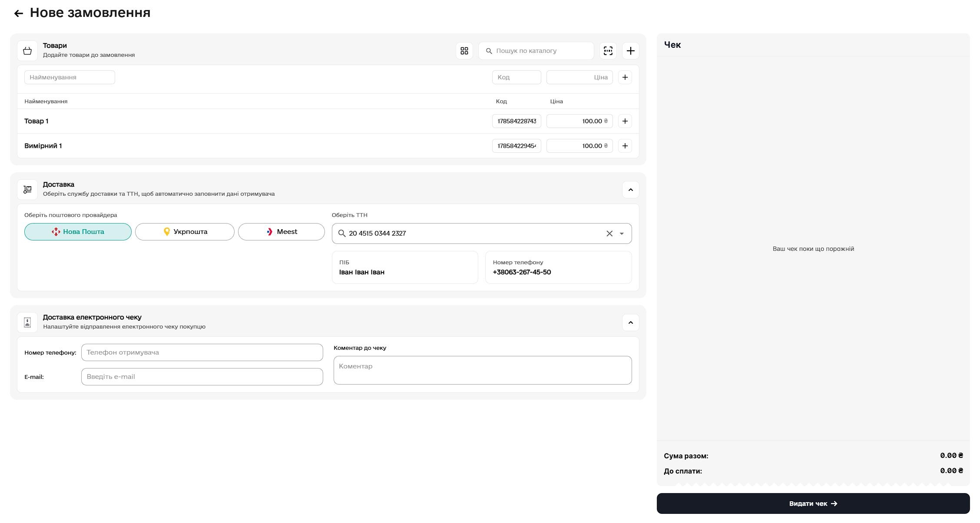Edit the price of Вимірний 1

coord(579,146)
